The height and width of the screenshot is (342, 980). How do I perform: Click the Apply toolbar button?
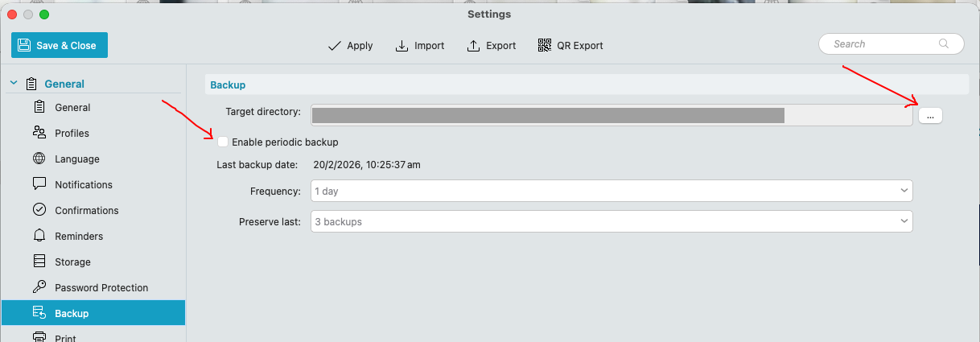click(351, 46)
